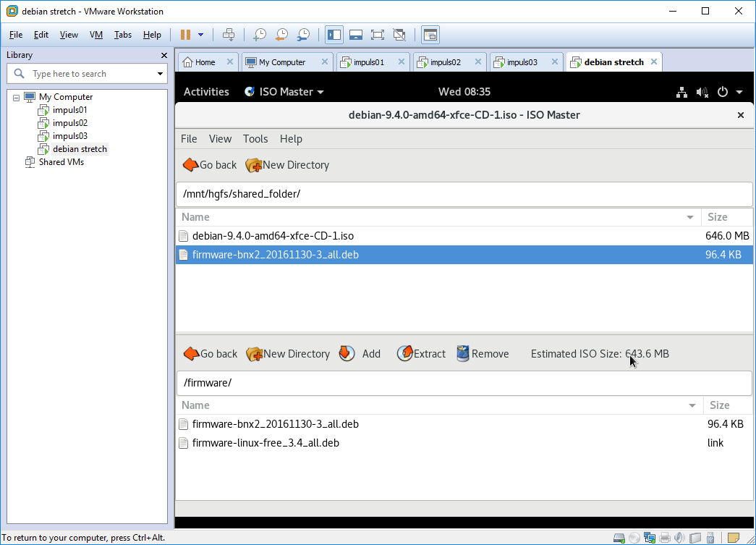Sort filesystem pane by Size column

click(727, 217)
